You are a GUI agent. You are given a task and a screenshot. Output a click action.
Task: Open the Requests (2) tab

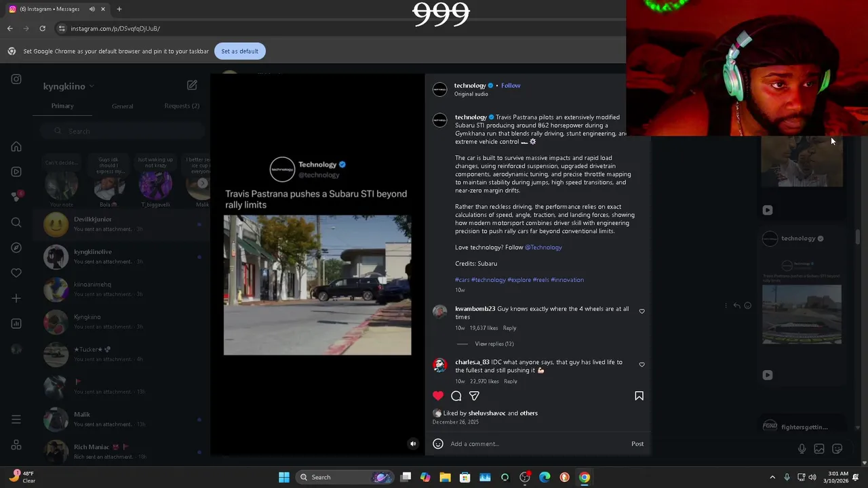pyautogui.click(x=182, y=106)
